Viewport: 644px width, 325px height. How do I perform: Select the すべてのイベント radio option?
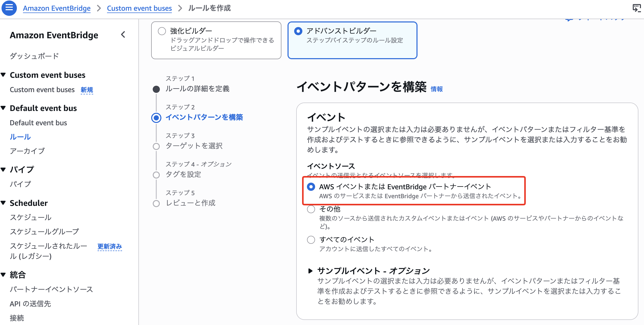[311, 240]
